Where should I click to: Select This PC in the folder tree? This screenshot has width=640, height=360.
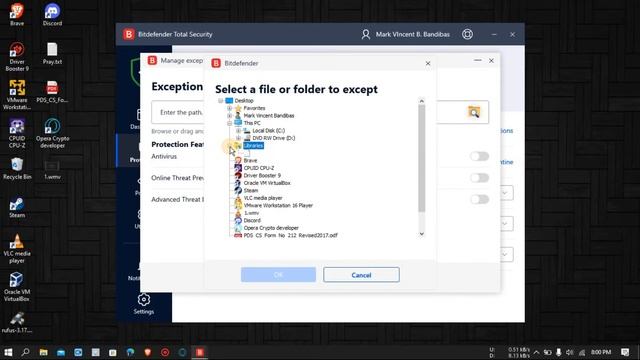pyautogui.click(x=252, y=123)
